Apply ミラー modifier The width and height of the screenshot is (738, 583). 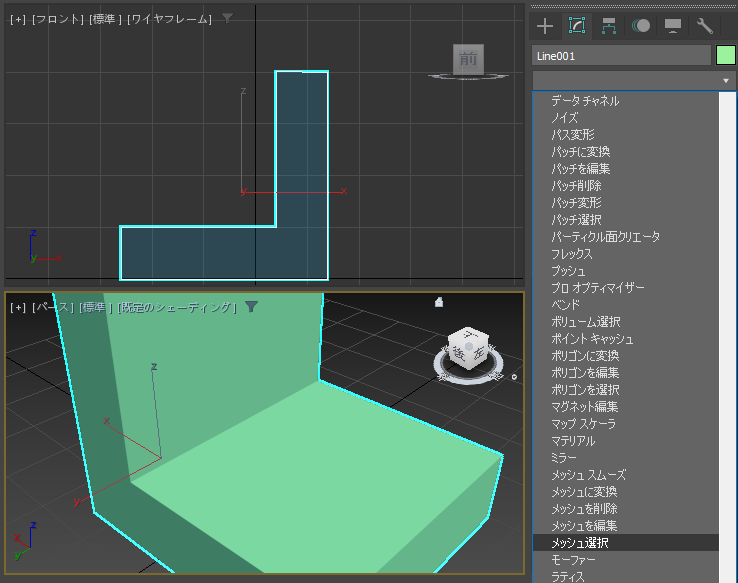[626, 457]
